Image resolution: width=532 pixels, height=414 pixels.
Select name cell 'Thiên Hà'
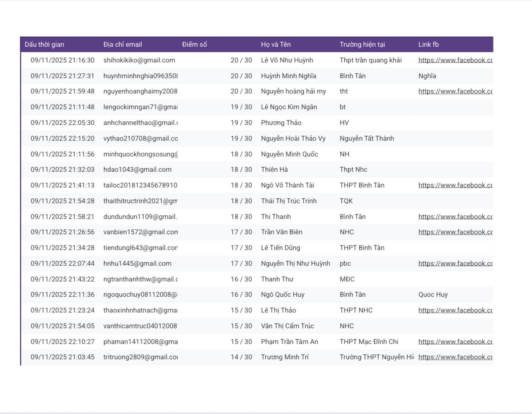click(274, 169)
